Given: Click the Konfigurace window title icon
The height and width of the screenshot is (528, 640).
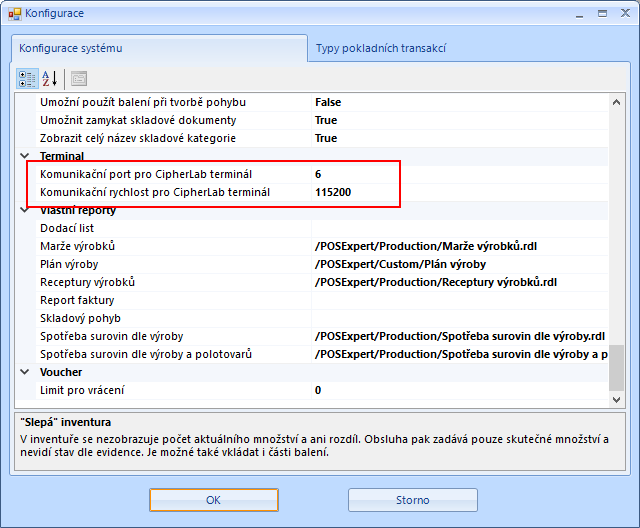Looking at the screenshot, I should pyautogui.click(x=13, y=13).
